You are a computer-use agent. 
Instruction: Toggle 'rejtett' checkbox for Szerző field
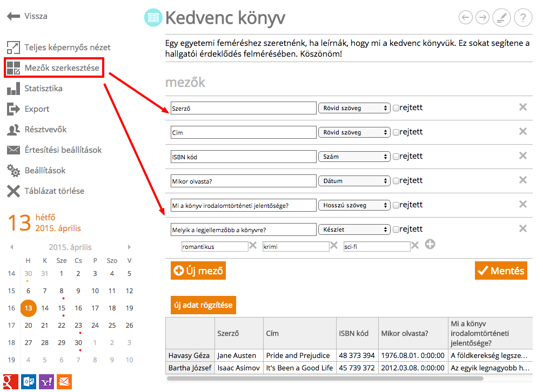pos(396,108)
